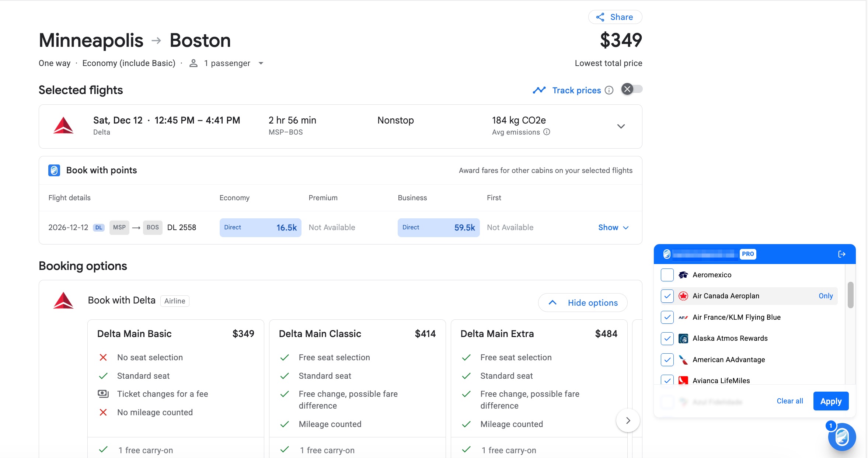Viewport: 868px width, 458px height.
Task: Click the Air France logo icon
Action: (683, 317)
